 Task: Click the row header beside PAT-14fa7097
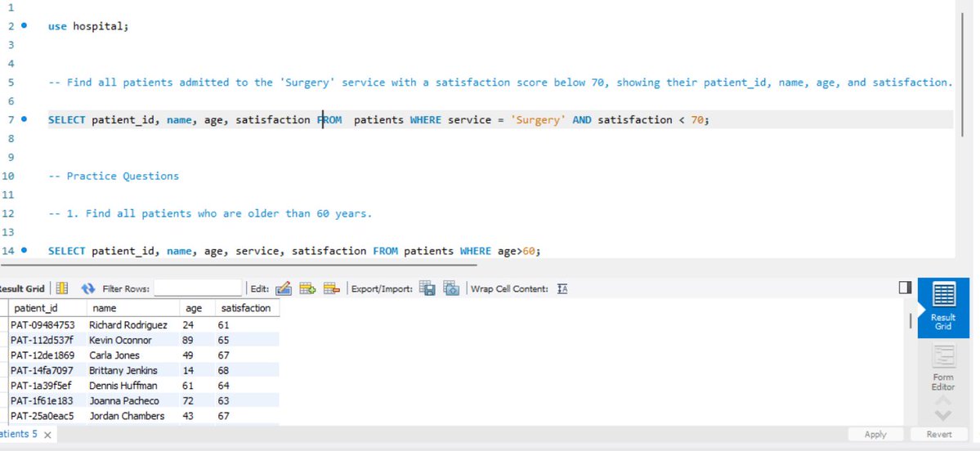tap(4, 370)
